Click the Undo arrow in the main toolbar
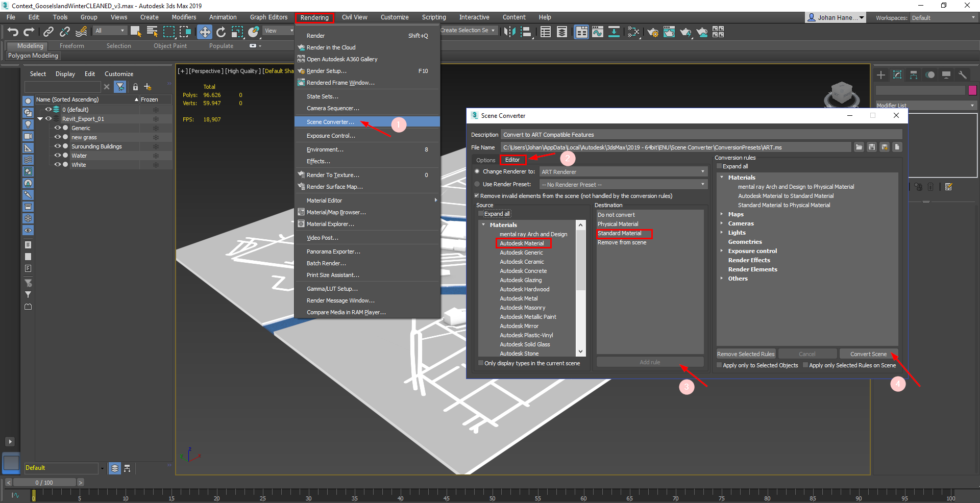 [x=13, y=32]
